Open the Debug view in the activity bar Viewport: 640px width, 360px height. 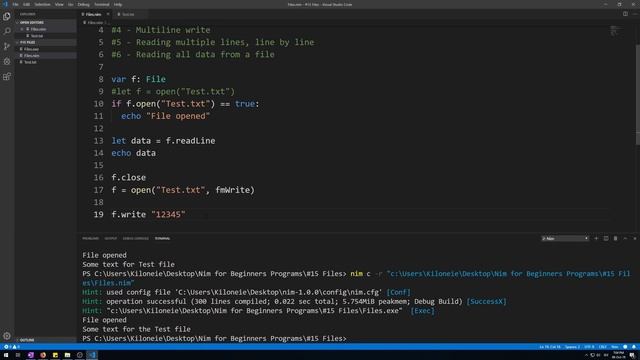7,62
